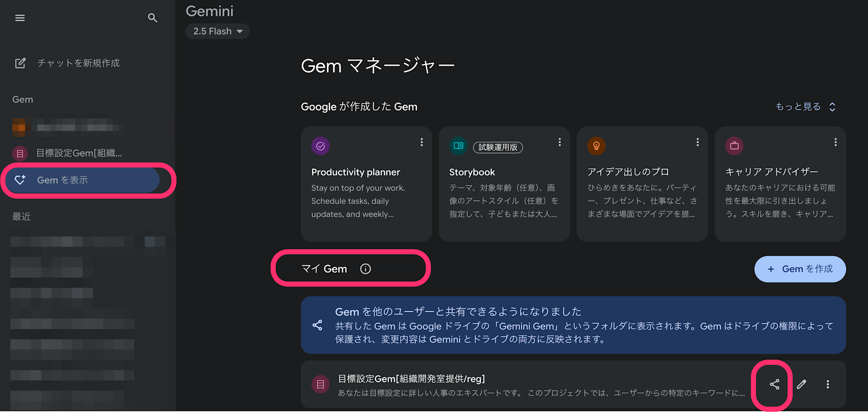The image size is (868, 412).
Task: Click the 目標設定Gem sidebar avatar icon
Action: point(20,153)
